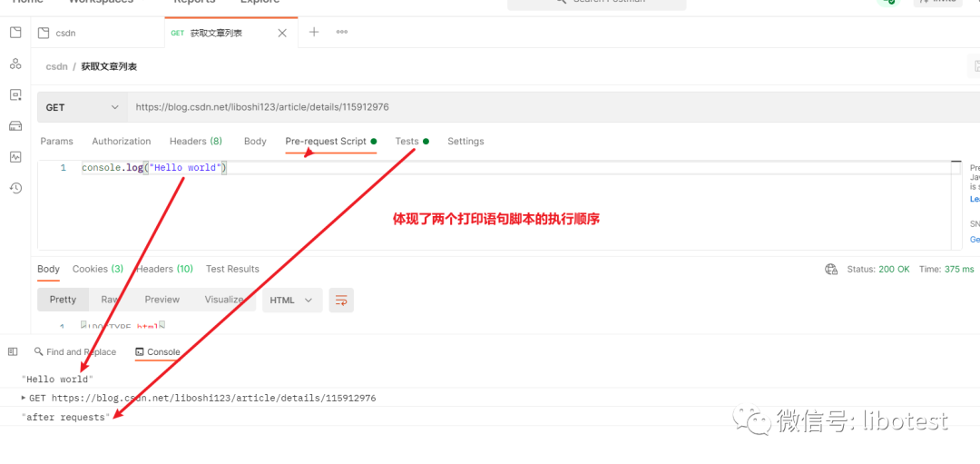The image size is (980, 464).
Task: Select the Pre-request Script tab
Action: pyautogui.click(x=330, y=142)
